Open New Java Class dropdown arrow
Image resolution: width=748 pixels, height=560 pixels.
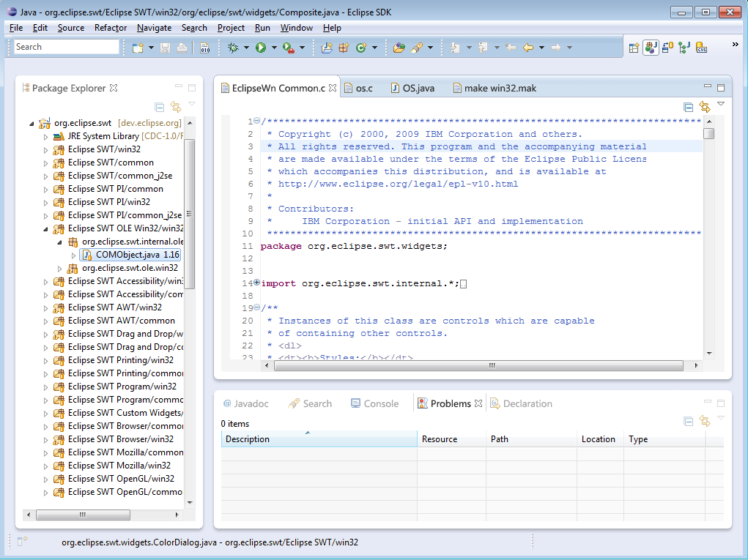tap(374, 48)
